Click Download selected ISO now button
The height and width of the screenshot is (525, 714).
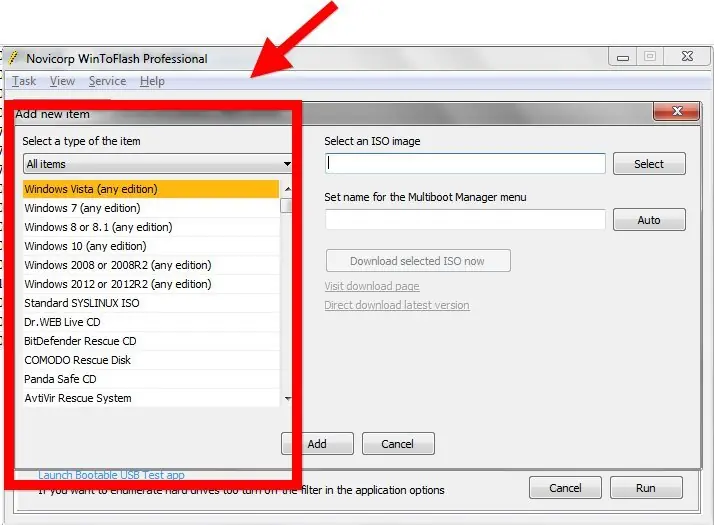click(x=418, y=261)
